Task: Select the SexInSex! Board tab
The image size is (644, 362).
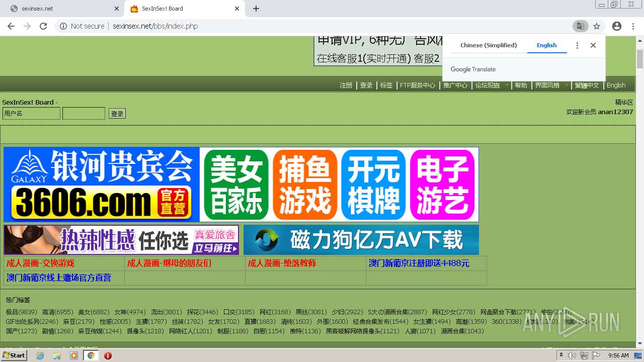Action: 184,9
